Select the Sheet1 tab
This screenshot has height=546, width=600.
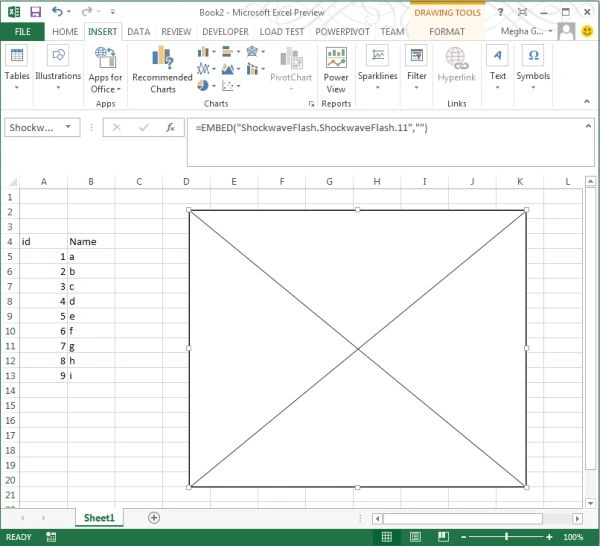click(x=99, y=518)
